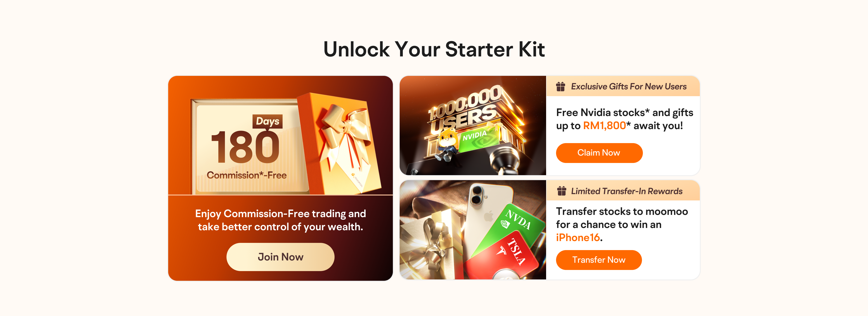Click the Unlock Your Starter Kit heading
Viewport: 868px width, 316px height.
434,49
